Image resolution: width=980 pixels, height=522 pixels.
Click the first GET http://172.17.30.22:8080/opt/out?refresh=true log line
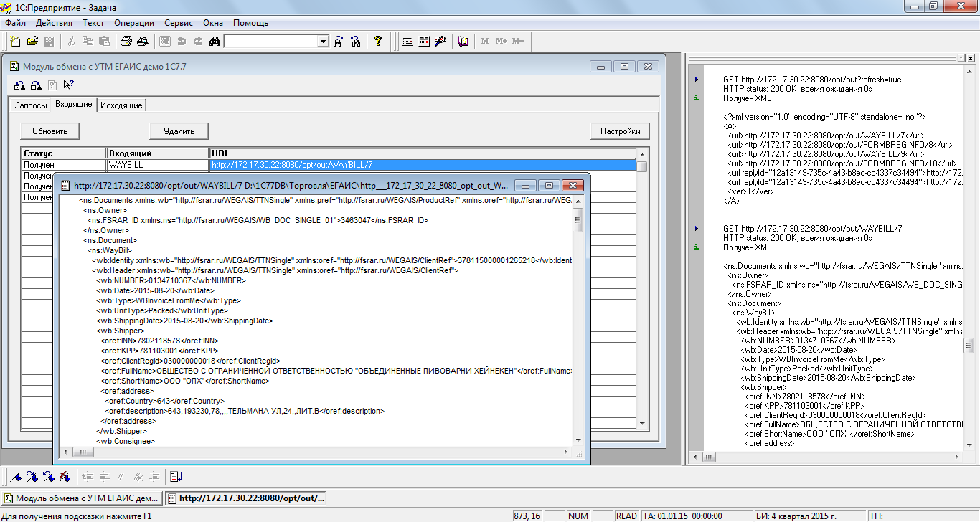click(812, 80)
